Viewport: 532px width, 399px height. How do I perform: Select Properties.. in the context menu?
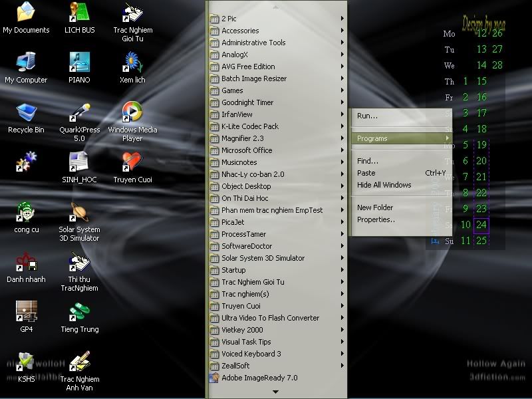coord(376,219)
